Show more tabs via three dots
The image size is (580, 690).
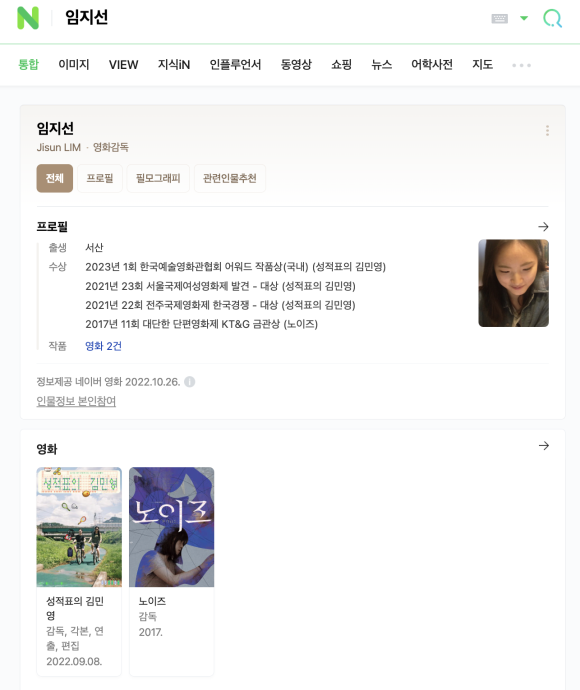coord(521,65)
